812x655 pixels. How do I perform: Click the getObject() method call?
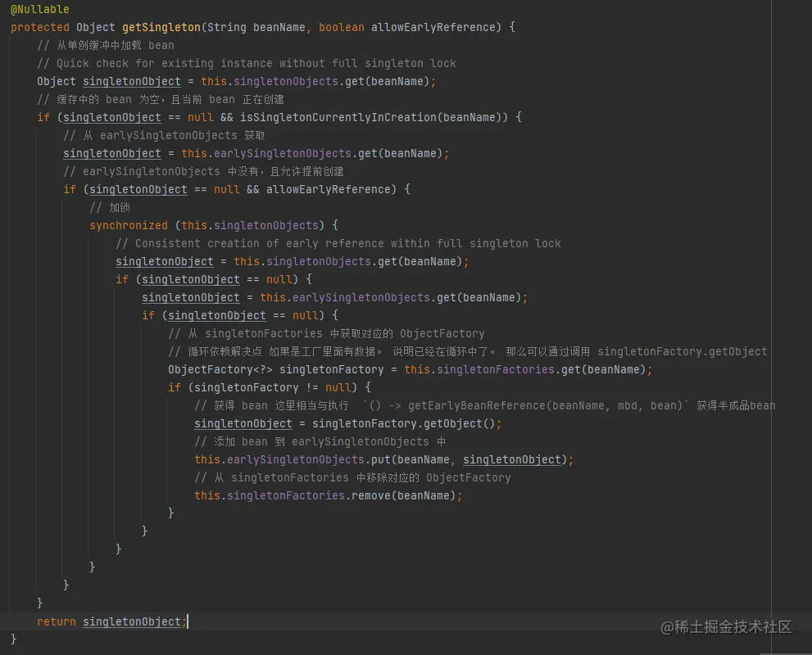(x=460, y=424)
